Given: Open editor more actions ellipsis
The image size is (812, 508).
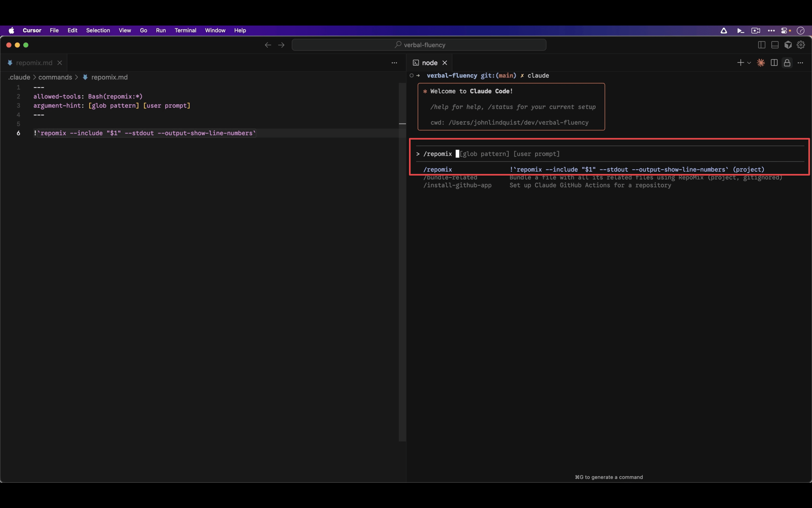Looking at the screenshot, I should click(394, 63).
